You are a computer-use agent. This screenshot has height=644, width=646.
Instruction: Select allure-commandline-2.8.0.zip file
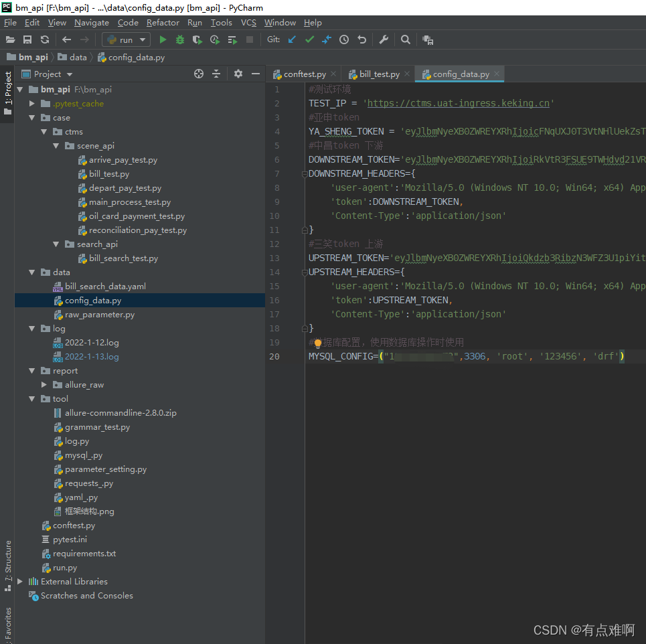click(x=120, y=413)
